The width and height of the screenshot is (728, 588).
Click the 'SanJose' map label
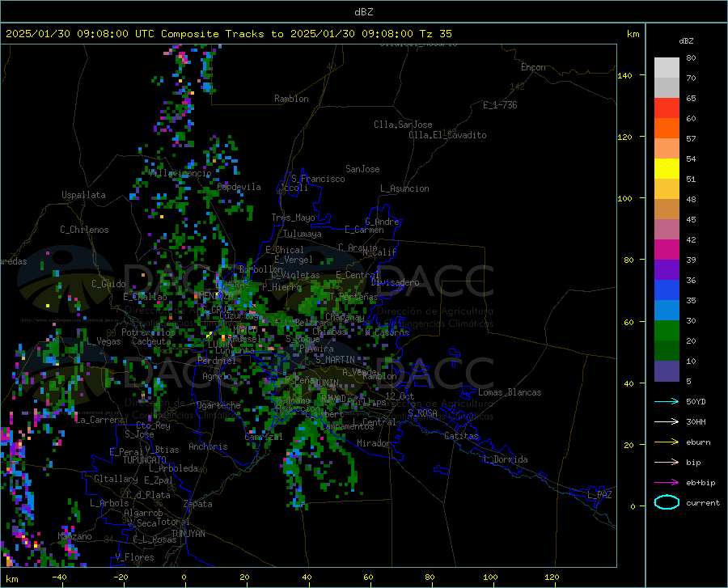pos(362,169)
